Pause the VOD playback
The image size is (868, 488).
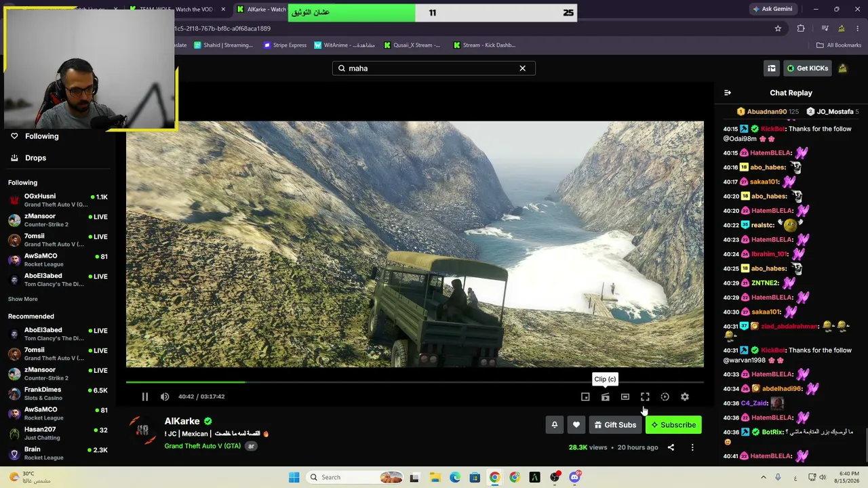click(x=144, y=396)
